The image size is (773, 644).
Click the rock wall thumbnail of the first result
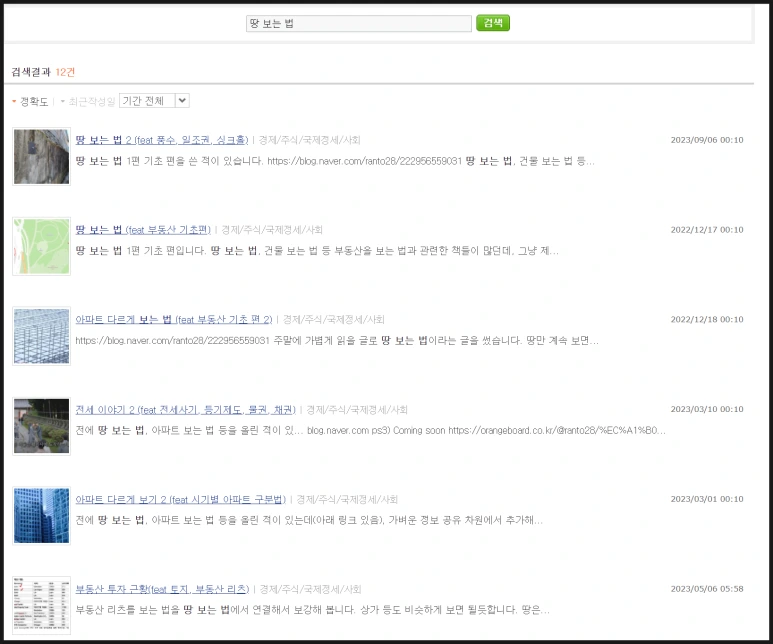click(x=41, y=157)
